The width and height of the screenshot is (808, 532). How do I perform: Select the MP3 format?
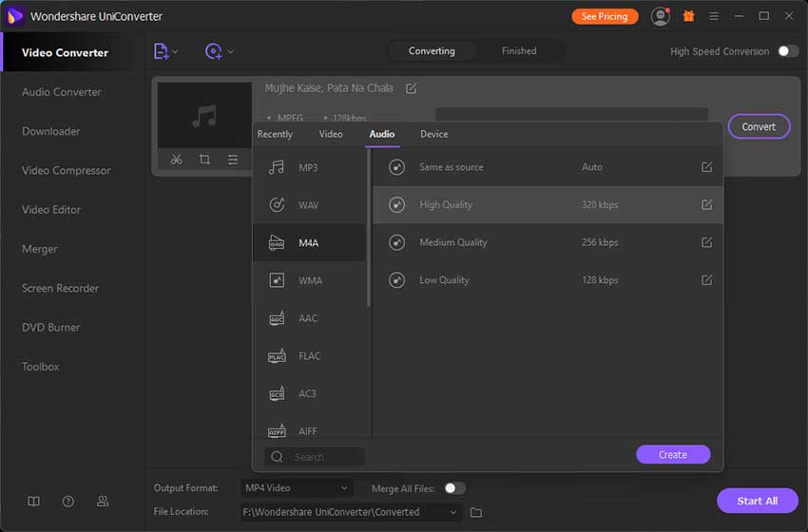click(x=309, y=167)
